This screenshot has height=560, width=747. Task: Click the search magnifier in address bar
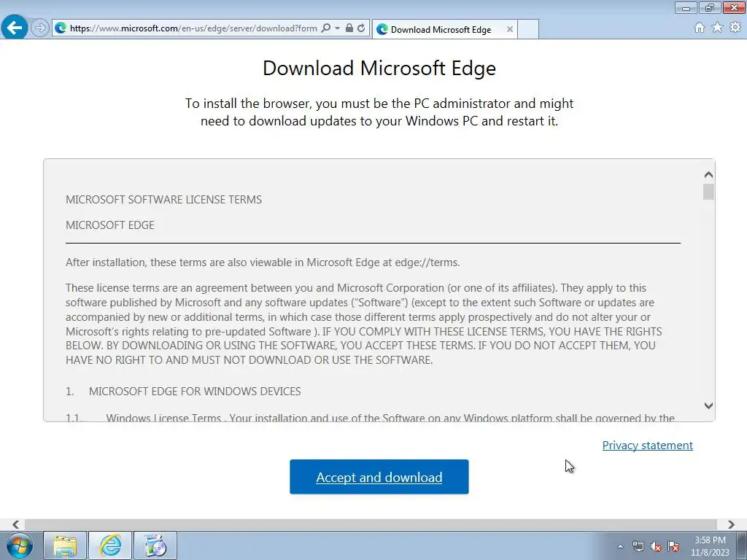coord(326,28)
